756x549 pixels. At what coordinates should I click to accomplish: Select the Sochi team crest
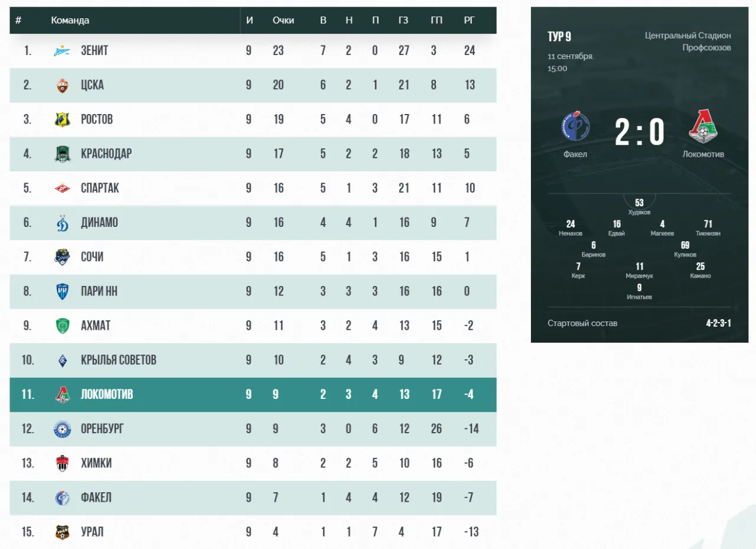tap(63, 256)
